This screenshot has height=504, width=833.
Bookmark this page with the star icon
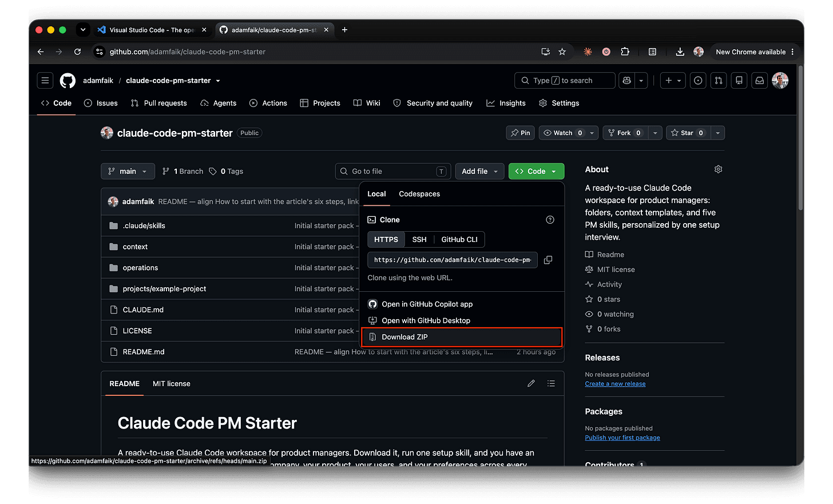[x=562, y=51]
